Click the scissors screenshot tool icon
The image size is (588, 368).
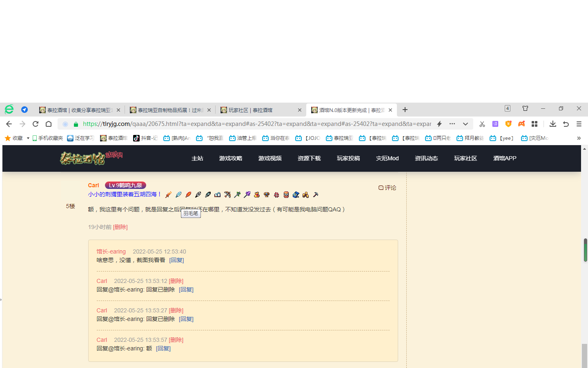482,124
